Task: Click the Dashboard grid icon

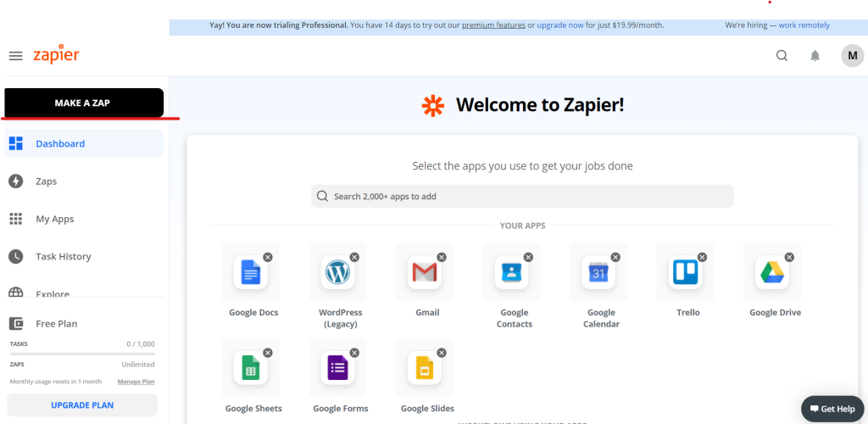Action: point(16,143)
